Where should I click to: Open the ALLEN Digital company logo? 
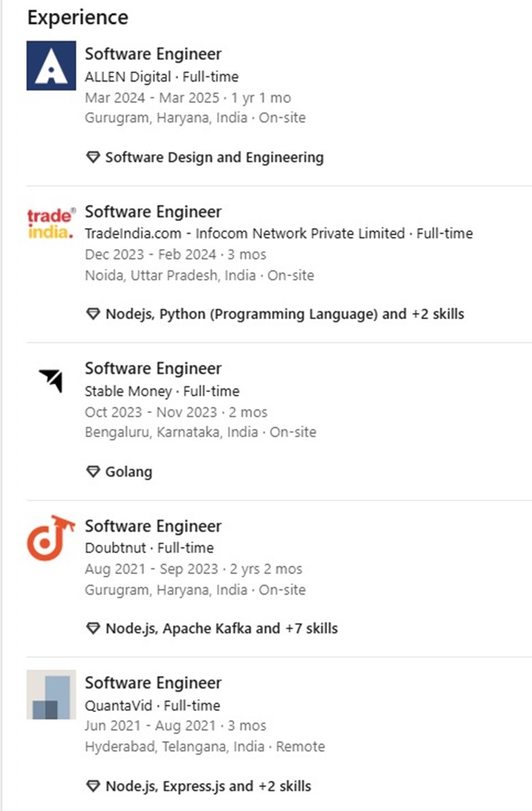click(51, 66)
